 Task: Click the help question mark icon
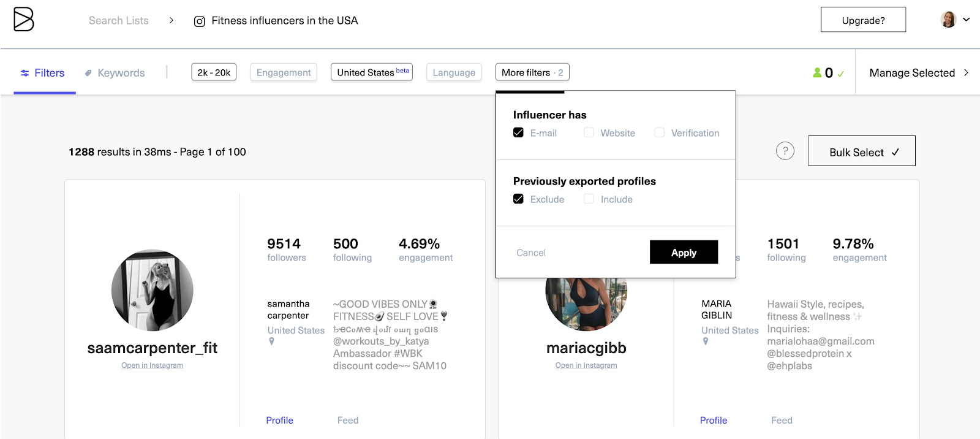(x=785, y=151)
